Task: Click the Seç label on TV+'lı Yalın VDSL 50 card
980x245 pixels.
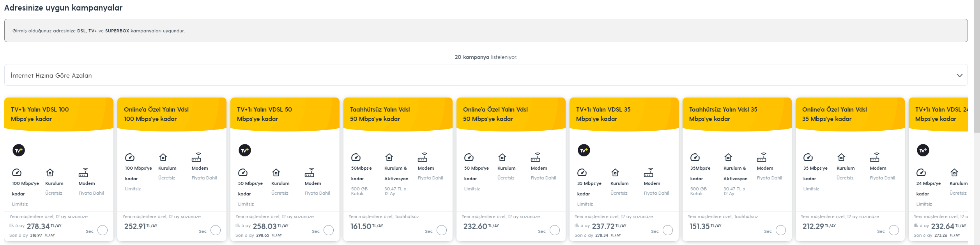Action: tap(316, 231)
